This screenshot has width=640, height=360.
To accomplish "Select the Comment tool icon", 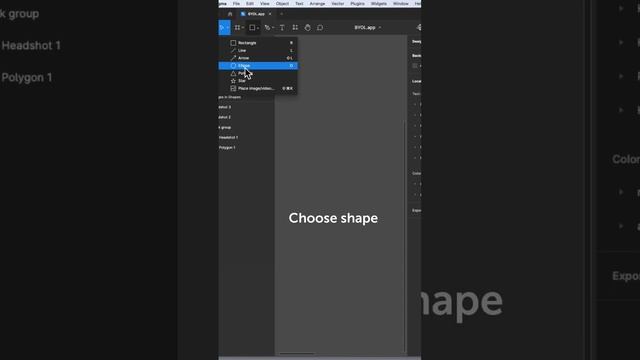I will click(320, 27).
